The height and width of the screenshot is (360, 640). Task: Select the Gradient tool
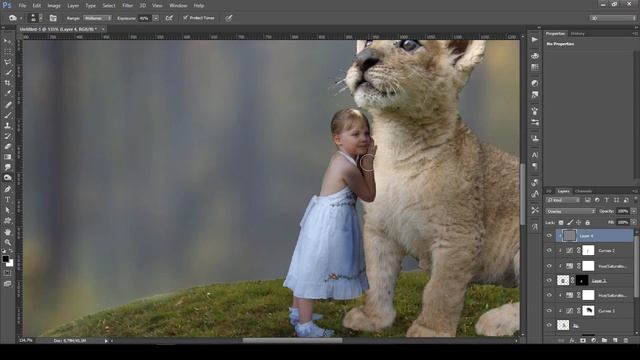pyautogui.click(x=7, y=157)
